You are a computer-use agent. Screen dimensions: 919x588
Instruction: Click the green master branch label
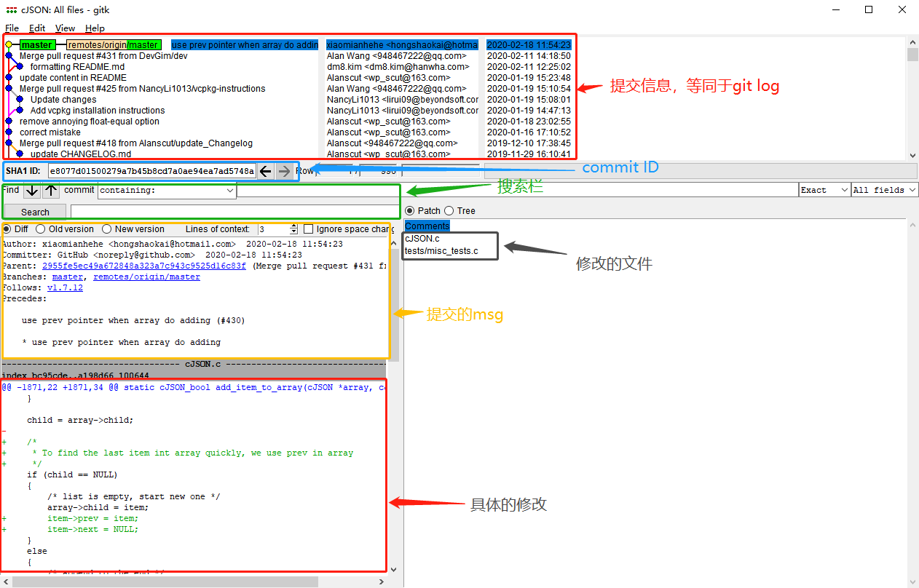[x=36, y=44]
